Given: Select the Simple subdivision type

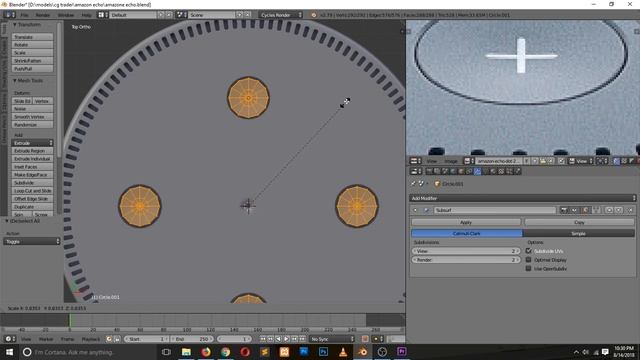Looking at the screenshot, I should click(578, 233).
